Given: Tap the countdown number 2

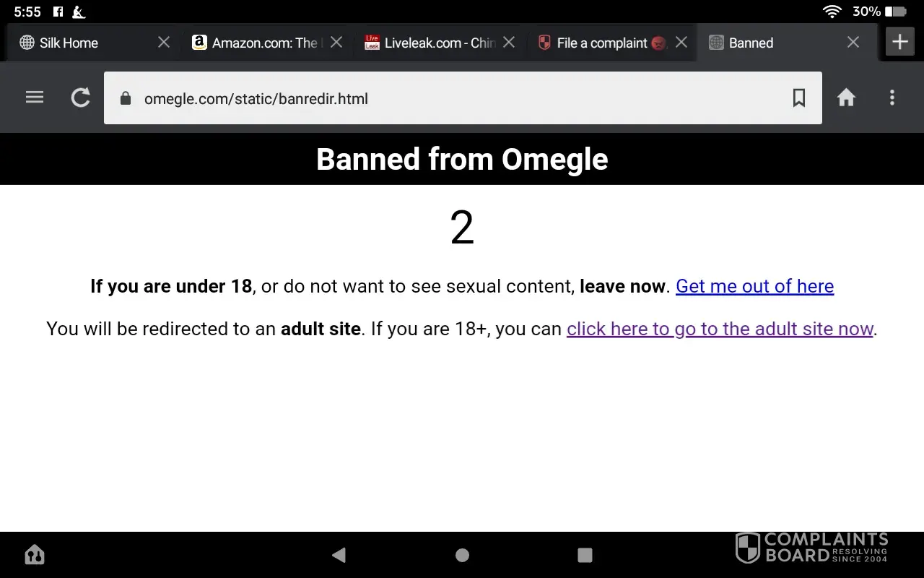Looking at the screenshot, I should [462, 228].
